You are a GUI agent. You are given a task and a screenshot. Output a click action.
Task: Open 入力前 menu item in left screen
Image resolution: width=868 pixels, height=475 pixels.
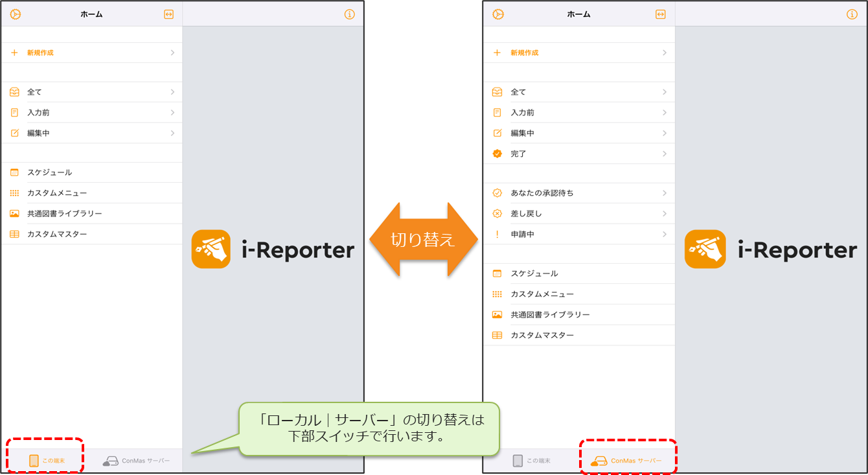point(38,113)
